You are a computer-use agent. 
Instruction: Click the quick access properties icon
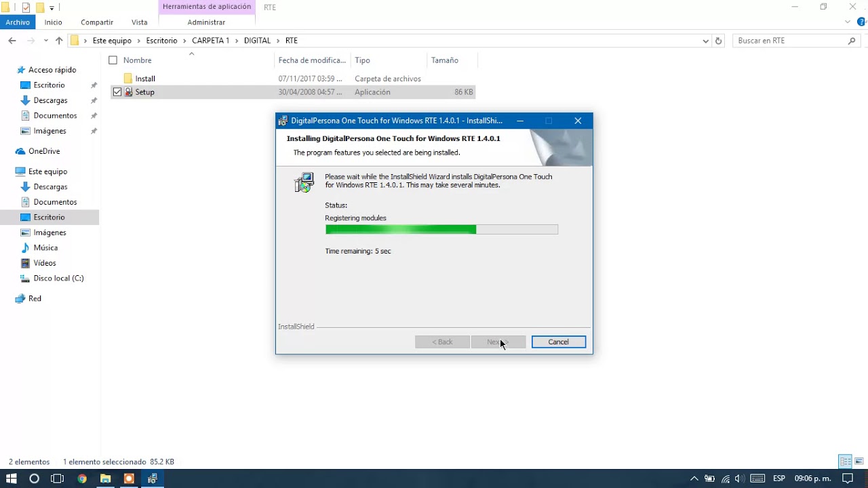[26, 7]
